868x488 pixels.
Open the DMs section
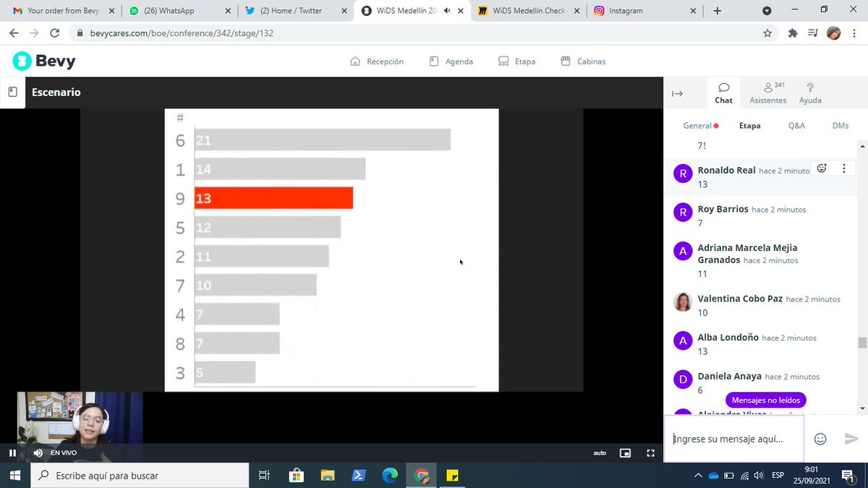click(840, 126)
